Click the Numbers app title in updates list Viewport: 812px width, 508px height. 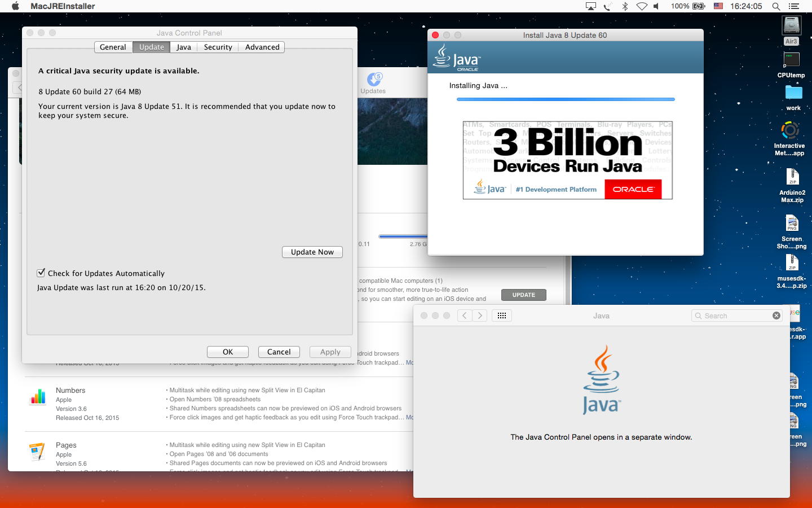pos(70,390)
